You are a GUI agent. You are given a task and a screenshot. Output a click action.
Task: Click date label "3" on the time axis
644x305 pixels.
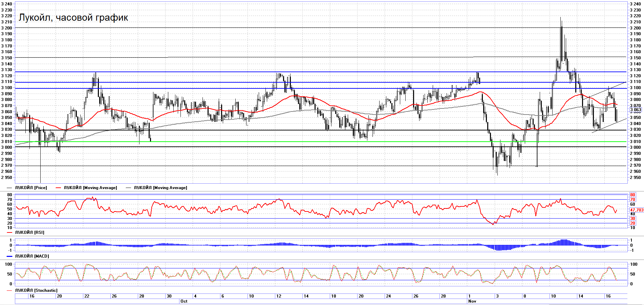(497, 296)
